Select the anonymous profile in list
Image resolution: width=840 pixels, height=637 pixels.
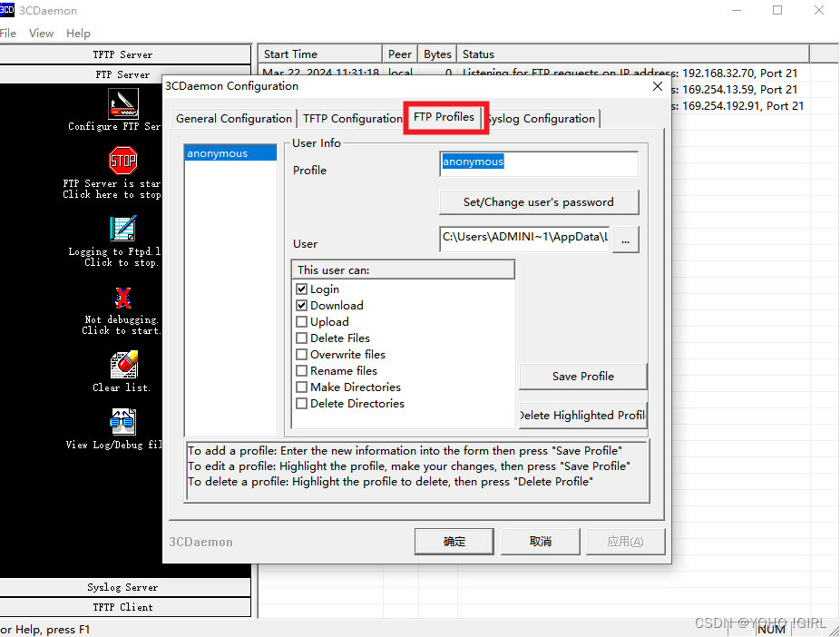(230, 153)
